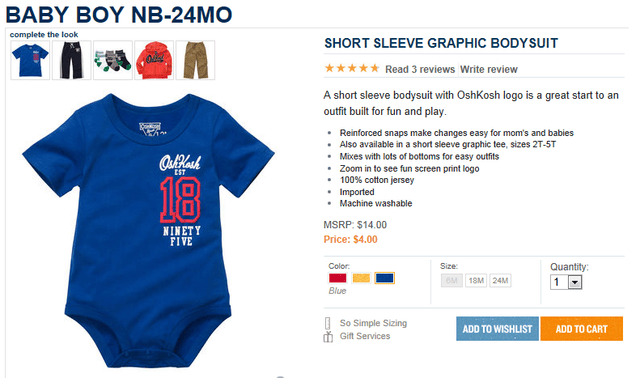Image resolution: width=640 pixels, height=378 pixels.
Task: Select the red OshKosh hoodie thumbnail
Action: (x=154, y=60)
